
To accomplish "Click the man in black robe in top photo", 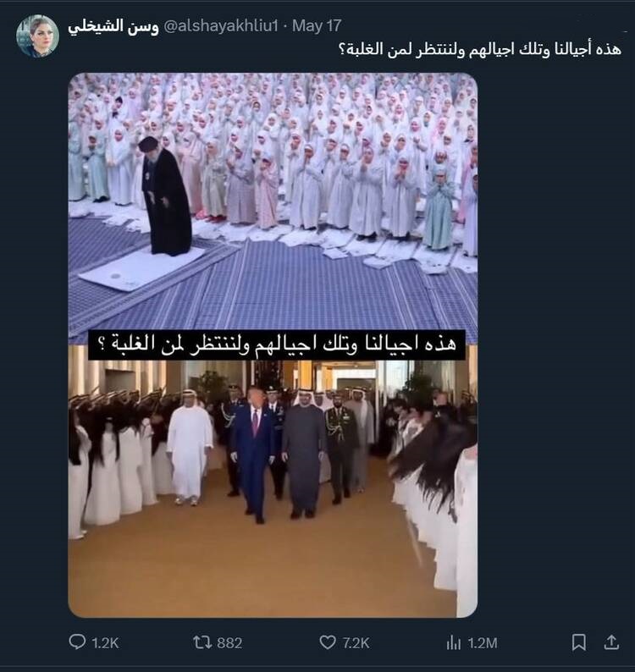I will coord(166,196).
